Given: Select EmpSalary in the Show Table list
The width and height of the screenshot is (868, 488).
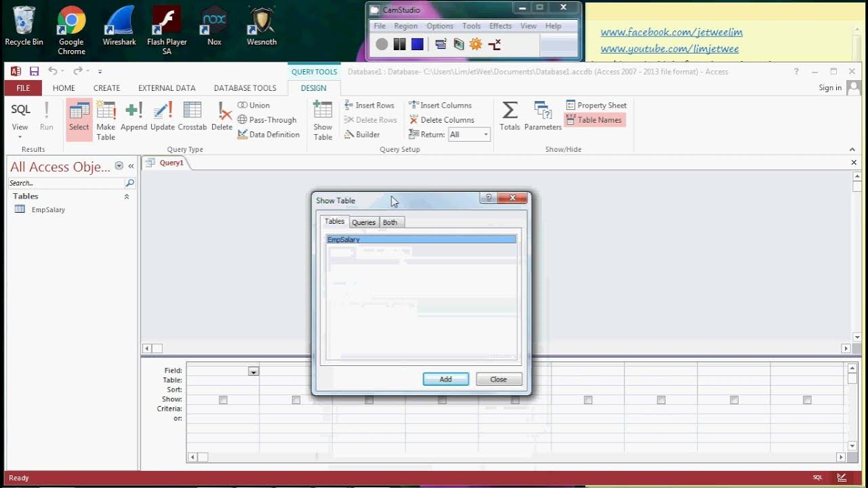Looking at the screenshot, I should point(421,239).
